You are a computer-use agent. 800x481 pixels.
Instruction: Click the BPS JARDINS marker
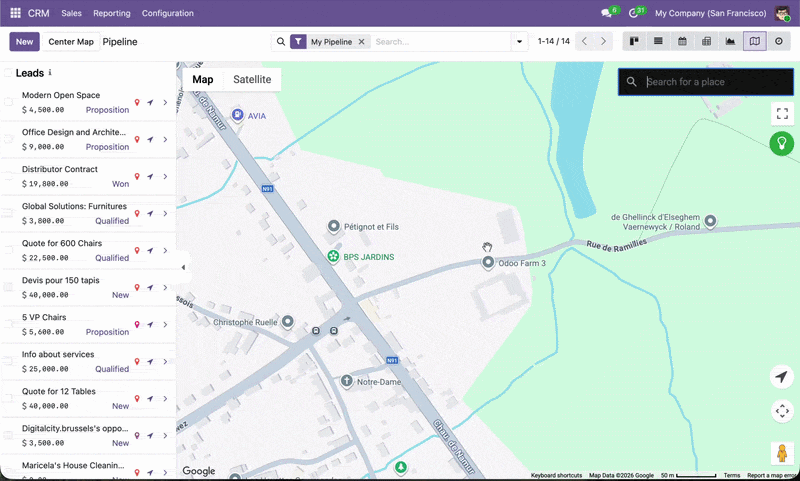(333, 256)
